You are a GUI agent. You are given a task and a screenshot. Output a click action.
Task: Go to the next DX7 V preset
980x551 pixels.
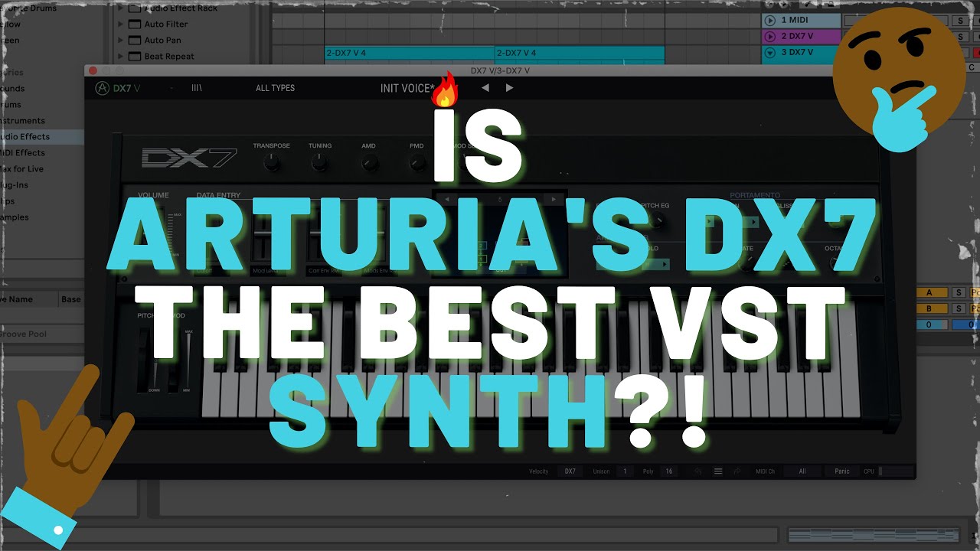(509, 88)
